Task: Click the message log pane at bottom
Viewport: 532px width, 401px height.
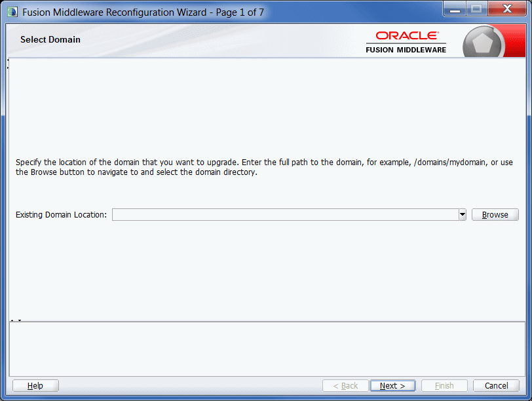Action: point(267,349)
